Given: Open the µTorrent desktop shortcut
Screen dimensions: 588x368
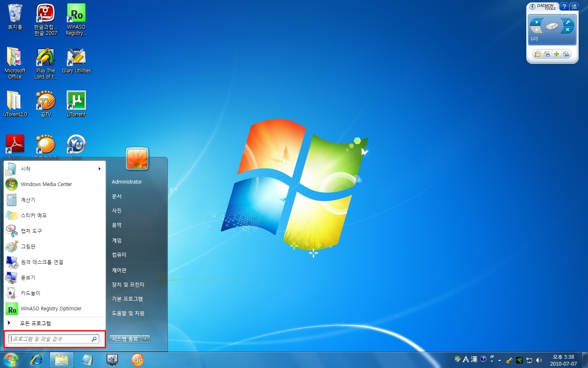Looking at the screenshot, I should point(76,104).
